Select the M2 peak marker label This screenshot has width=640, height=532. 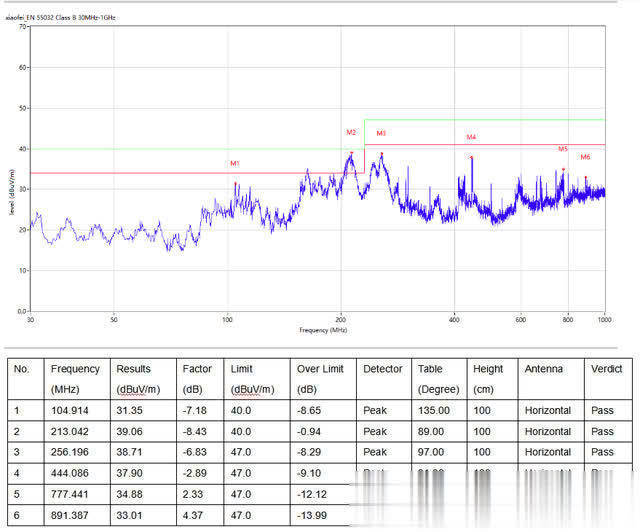[x=351, y=132]
